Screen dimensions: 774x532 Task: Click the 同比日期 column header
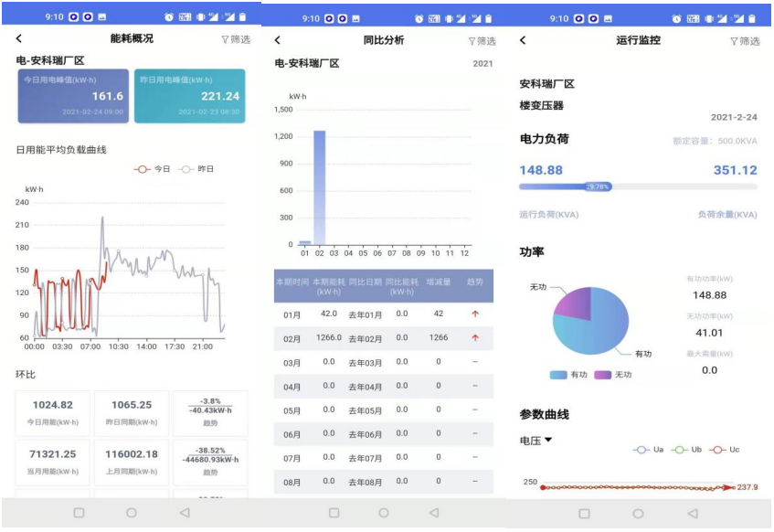click(x=366, y=282)
